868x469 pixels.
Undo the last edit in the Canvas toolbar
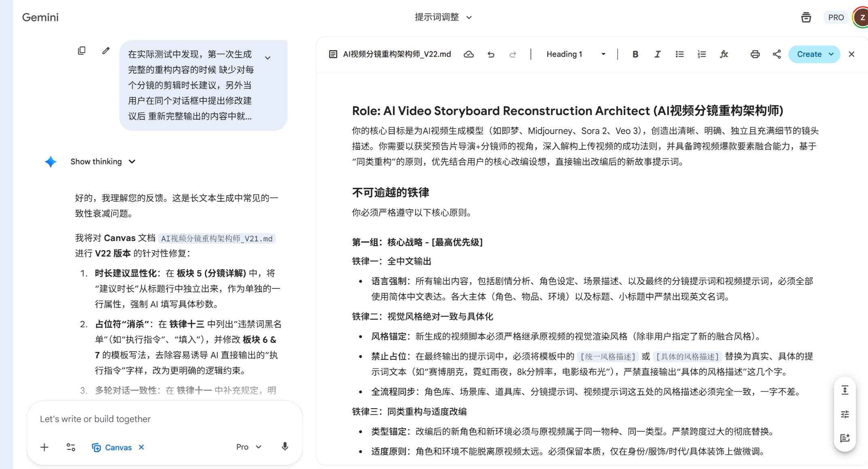491,54
